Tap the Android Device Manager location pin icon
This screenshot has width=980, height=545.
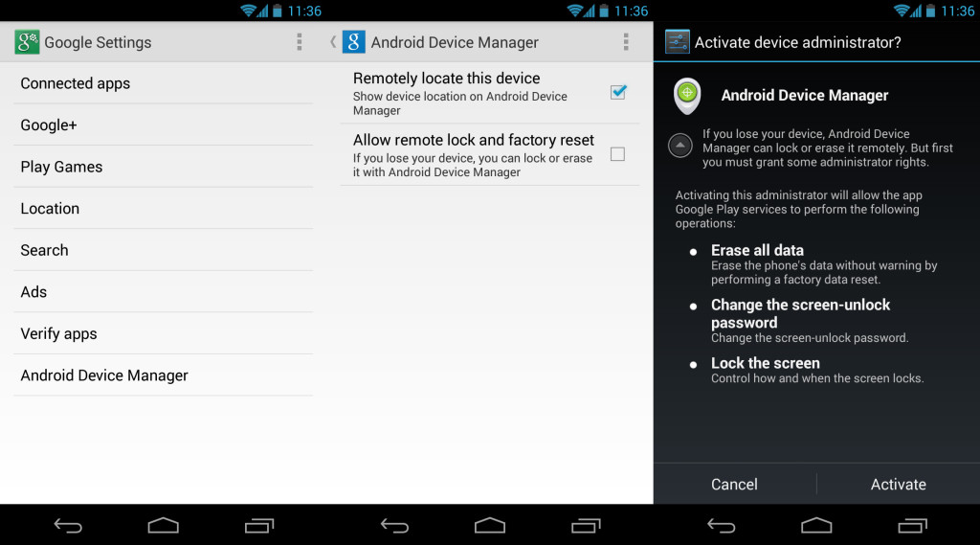pyautogui.click(x=687, y=96)
